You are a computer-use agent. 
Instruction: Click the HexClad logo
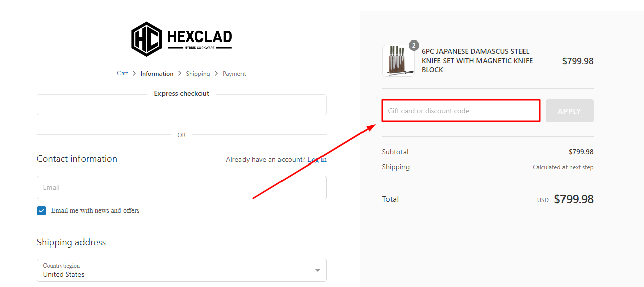coord(181,39)
